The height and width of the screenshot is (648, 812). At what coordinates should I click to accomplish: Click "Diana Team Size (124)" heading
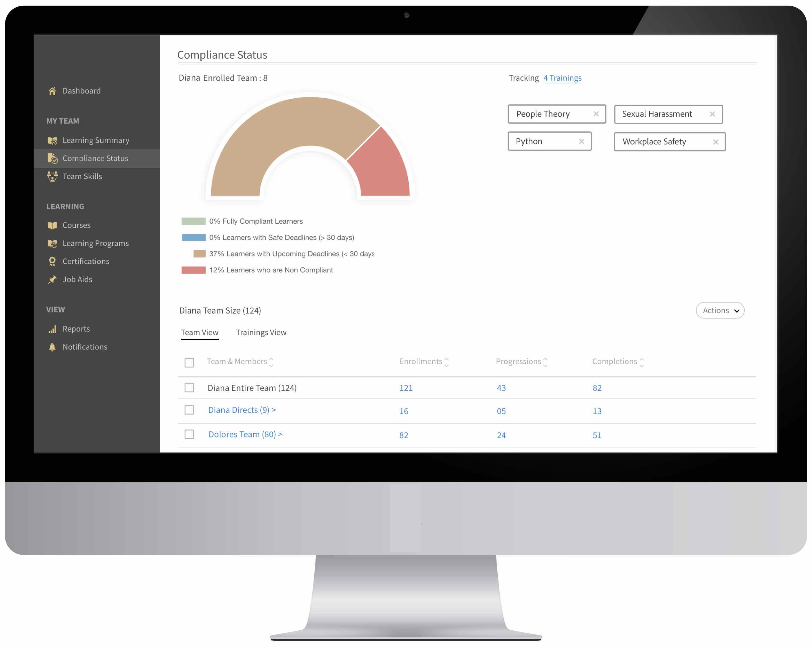tap(220, 310)
